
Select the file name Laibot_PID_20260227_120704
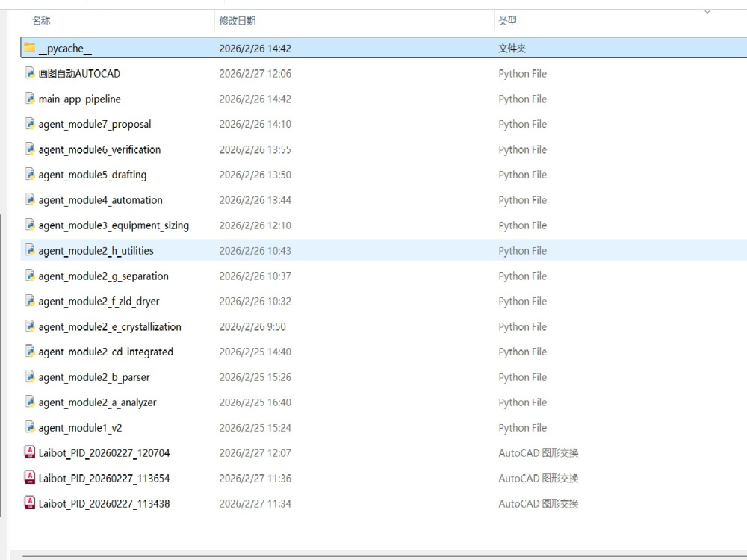[105, 453]
